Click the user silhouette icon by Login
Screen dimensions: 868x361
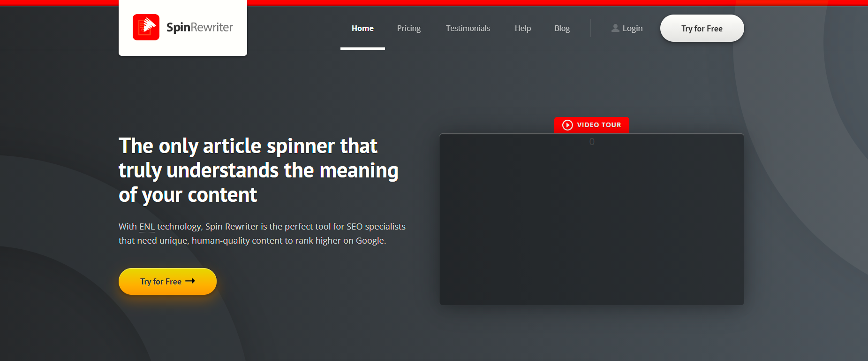click(615, 28)
